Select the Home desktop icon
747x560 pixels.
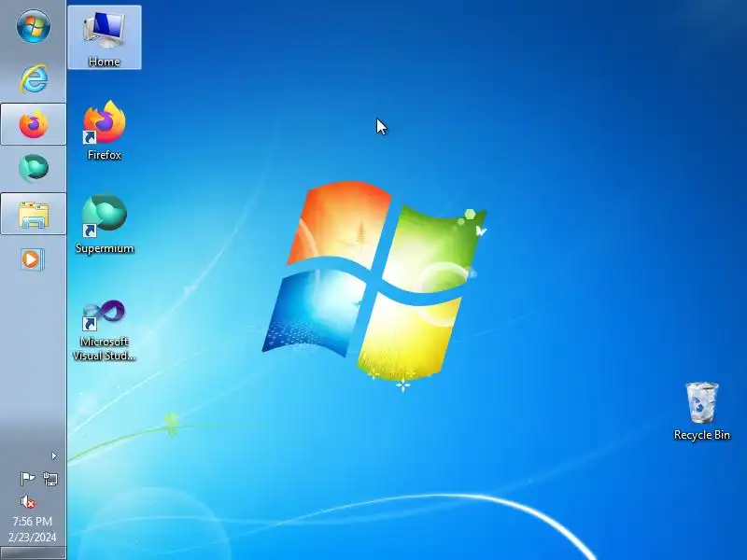(x=105, y=37)
